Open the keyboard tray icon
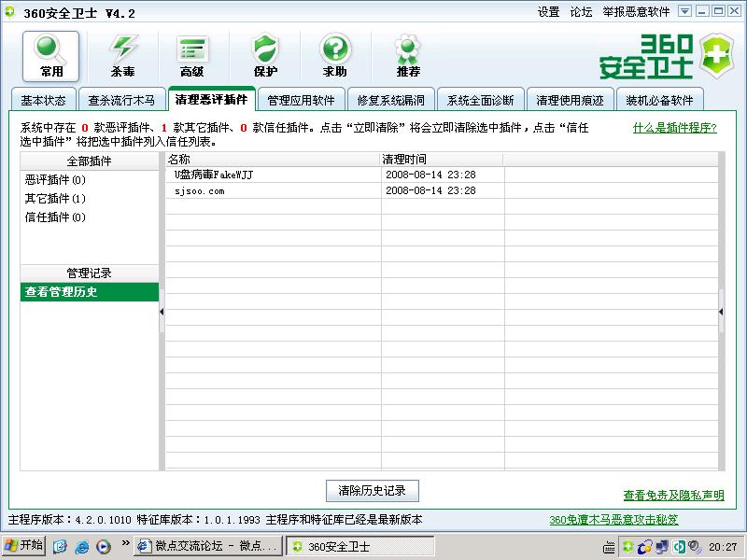Screen dimensions: 747x560 point(609,548)
